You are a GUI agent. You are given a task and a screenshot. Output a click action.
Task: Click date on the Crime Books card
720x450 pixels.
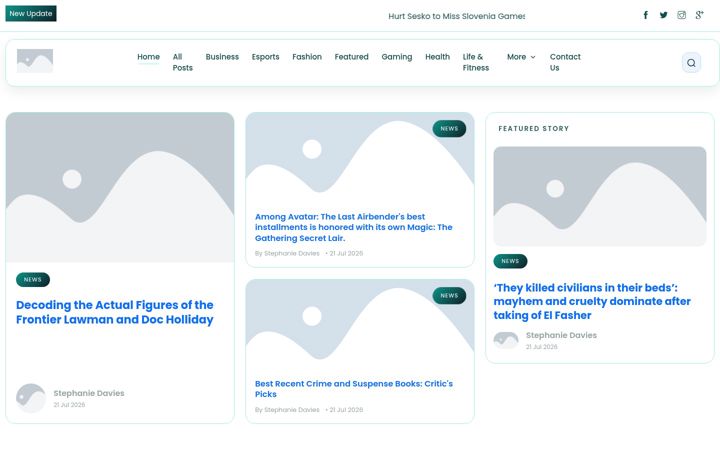point(346,410)
